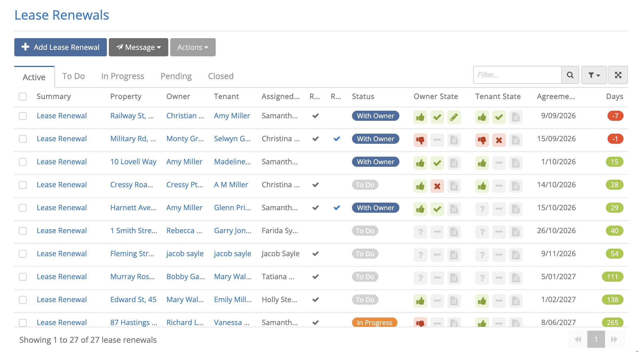Open owner Monty Gr... link

tap(185, 139)
